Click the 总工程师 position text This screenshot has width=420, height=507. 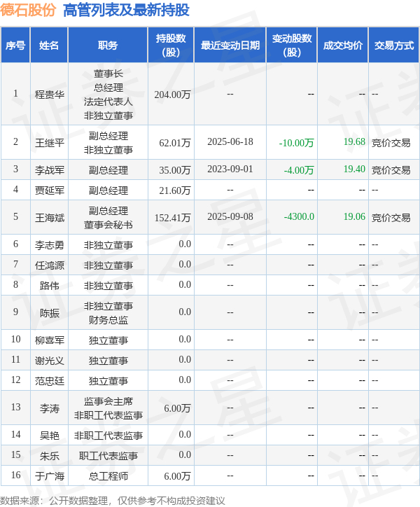click(108, 476)
